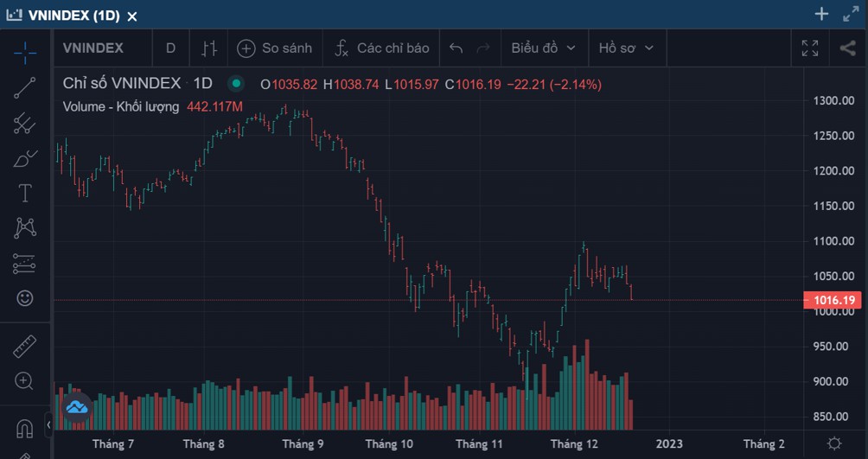Image resolution: width=868 pixels, height=459 pixels.
Task: Toggle fullscreen chart mode
Action: tap(810, 48)
